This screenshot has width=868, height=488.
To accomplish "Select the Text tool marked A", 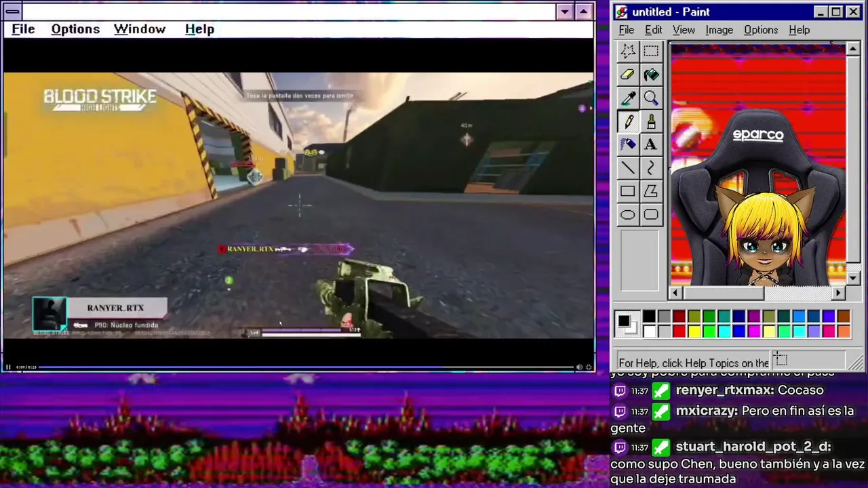I will (651, 144).
